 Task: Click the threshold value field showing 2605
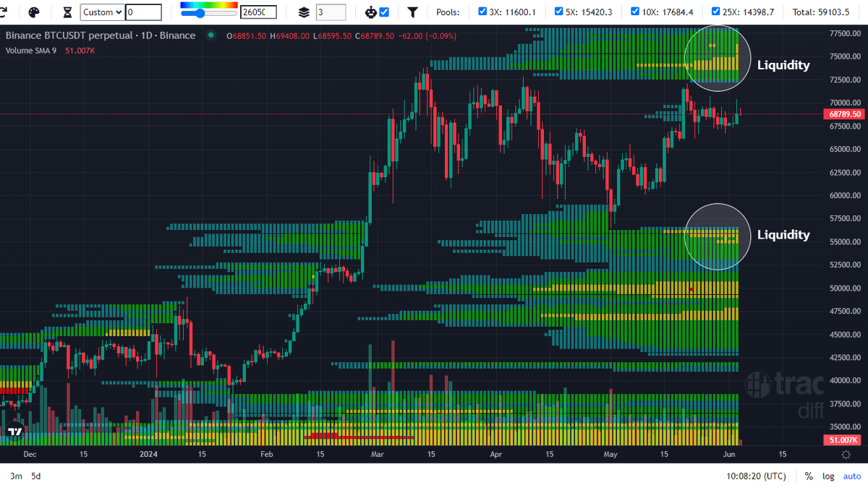coord(258,12)
